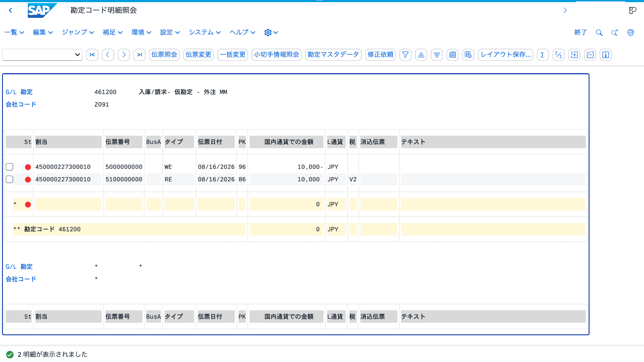Click the expand-like icon before info icon

point(590,55)
